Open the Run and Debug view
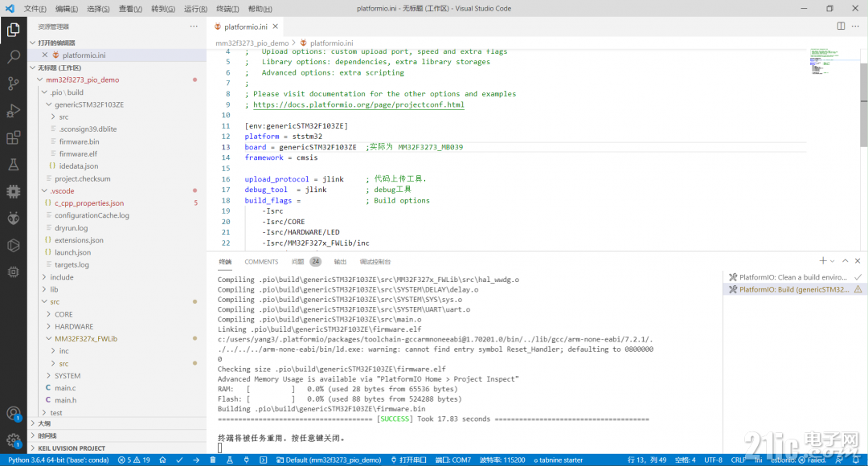Screen dimensions: 868x466 (x=14, y=111)
